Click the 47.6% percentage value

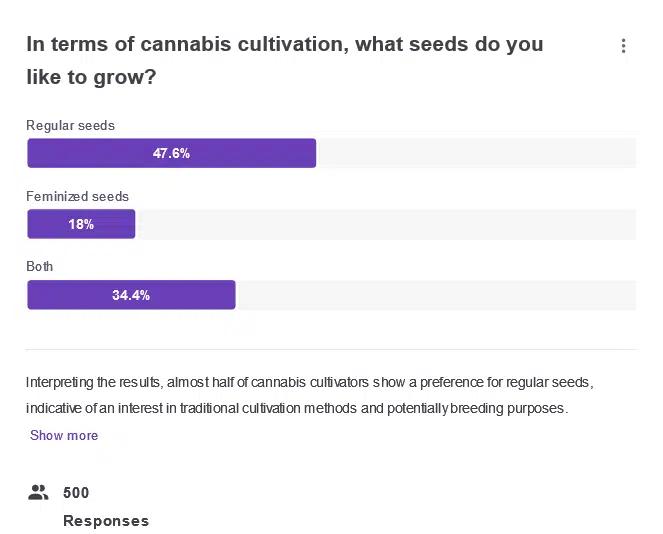171,154
